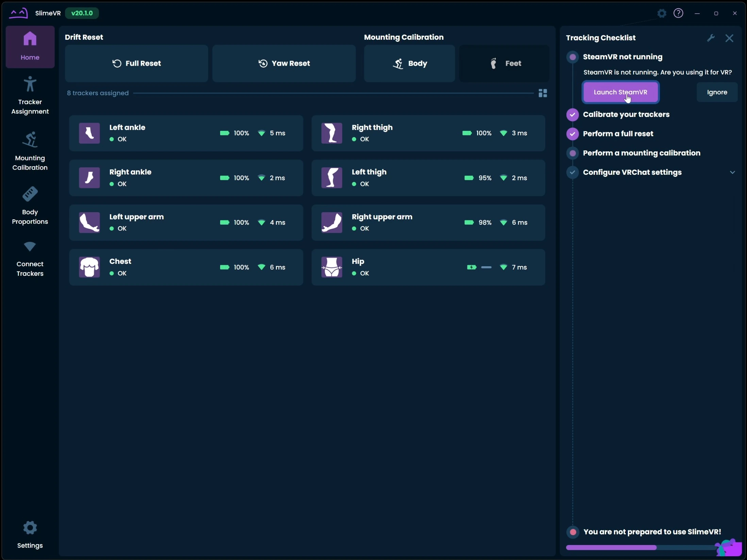
Task: Open the Configure VRChat settings step
Action: pyautogui.click(x=632, y=172)
